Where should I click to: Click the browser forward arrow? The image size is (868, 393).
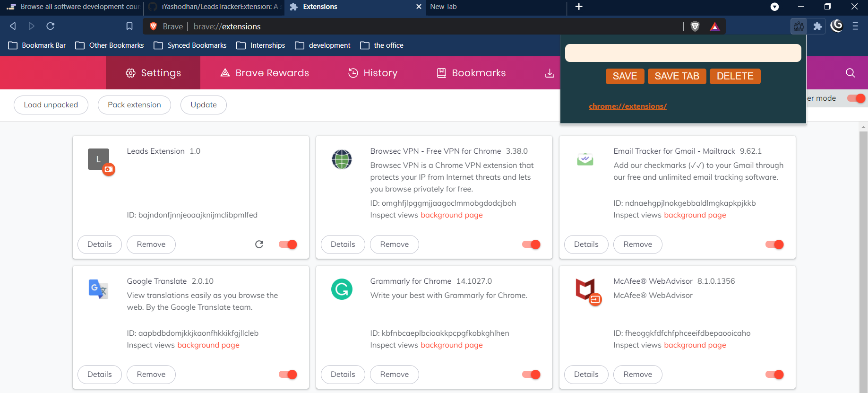tap(32, 26)
